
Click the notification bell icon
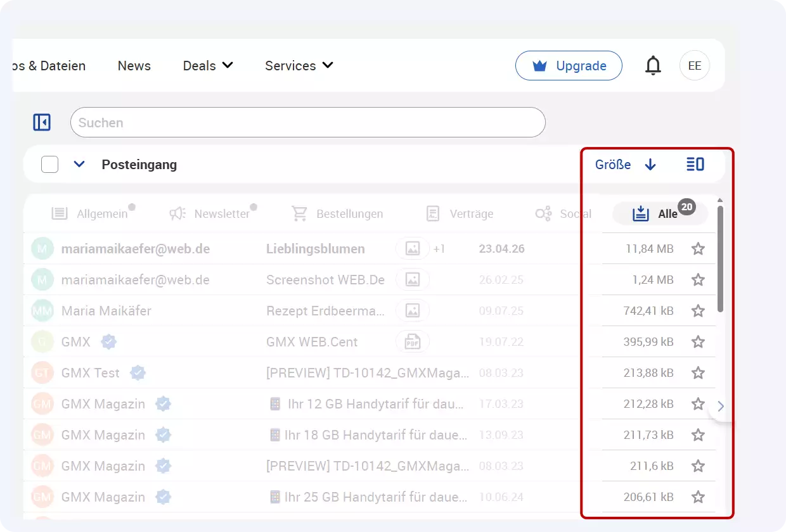653,65
